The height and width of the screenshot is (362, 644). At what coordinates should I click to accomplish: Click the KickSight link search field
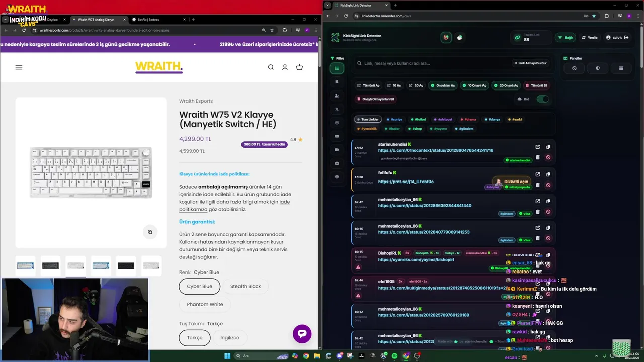point(433,63)
